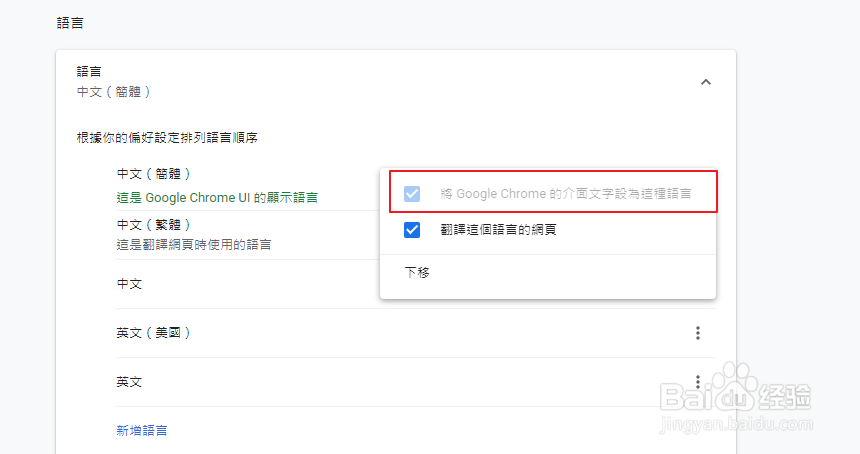This screenshot has height=454, width=860.
Task: Collapse the 語言 section chevron
Action: click(705, 82)
